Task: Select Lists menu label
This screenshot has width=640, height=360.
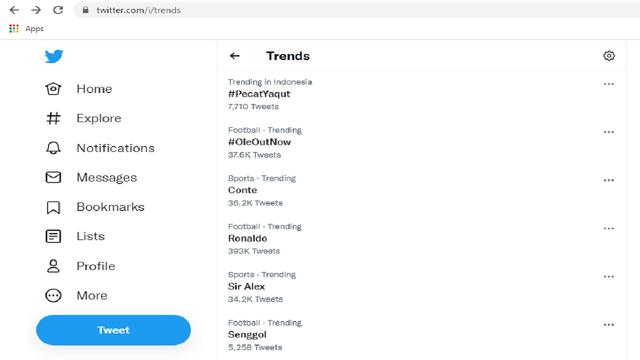Action: point(91,236)
